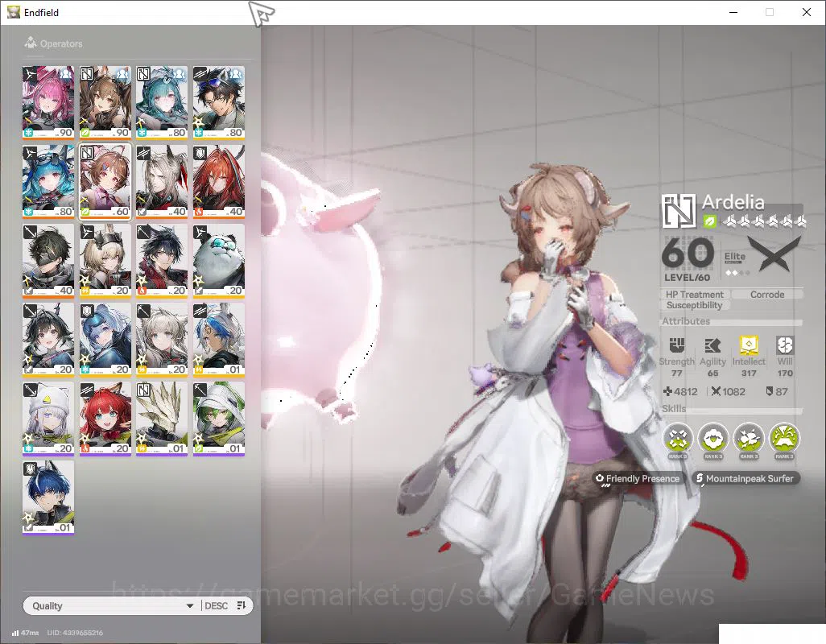Select the white-haired horned level 40 operator
The image size is (826, 644).
click(162, 182)
